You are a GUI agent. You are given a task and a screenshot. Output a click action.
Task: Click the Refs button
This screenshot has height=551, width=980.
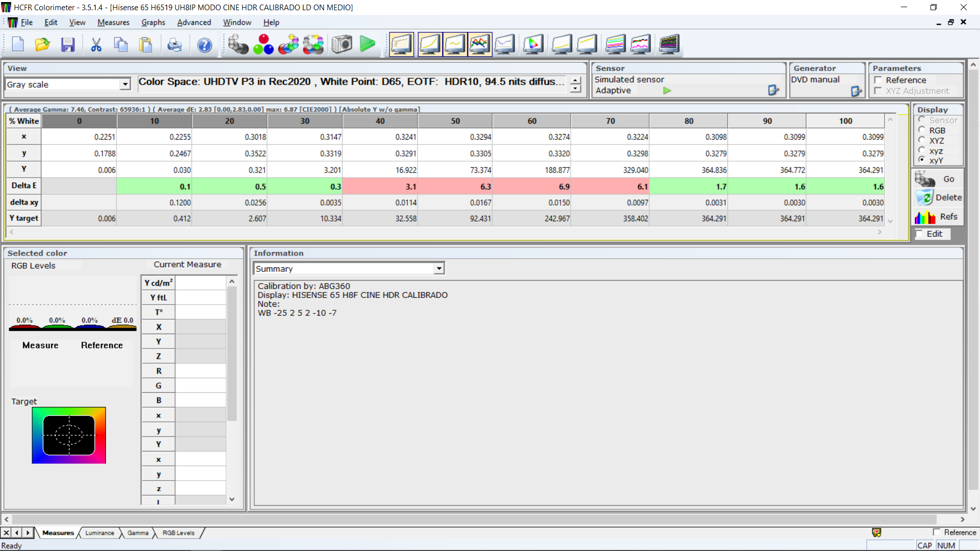pyautogui.click(x=938, y=217)
